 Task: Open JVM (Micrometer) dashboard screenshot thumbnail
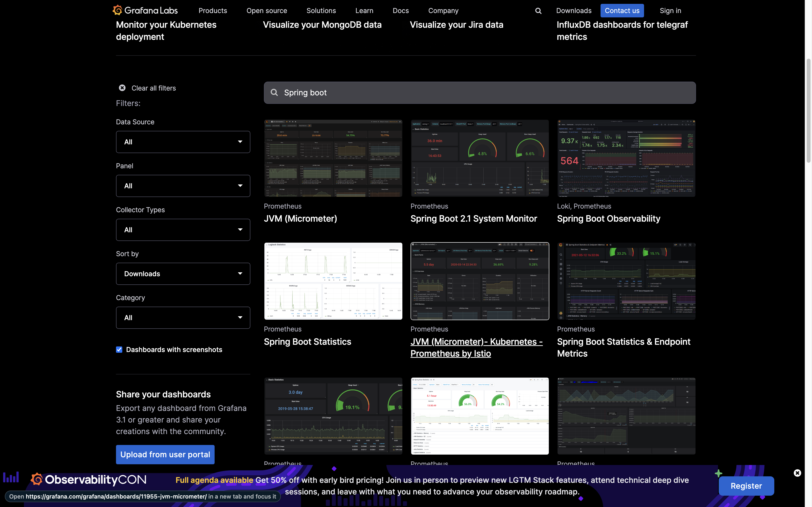click(333, 158)
